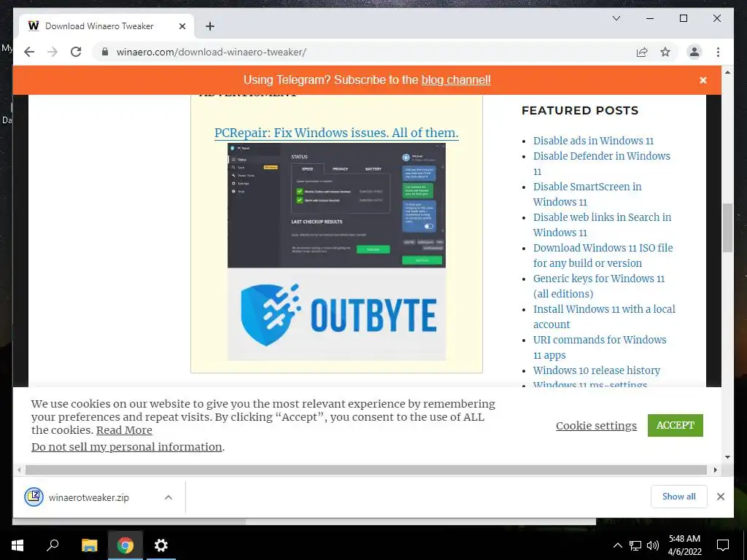747x560 pixels.
Task: Reload the Winaero page
Action: click(x=76, y=52)
